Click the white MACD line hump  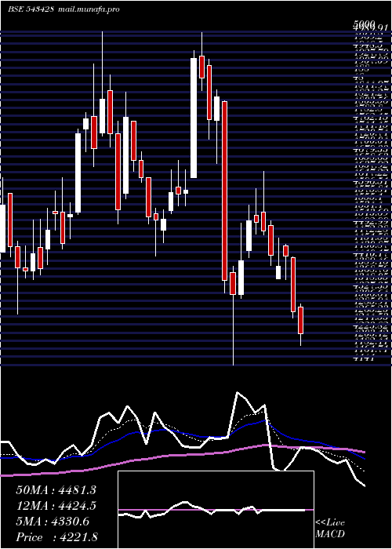click(183, 504)
